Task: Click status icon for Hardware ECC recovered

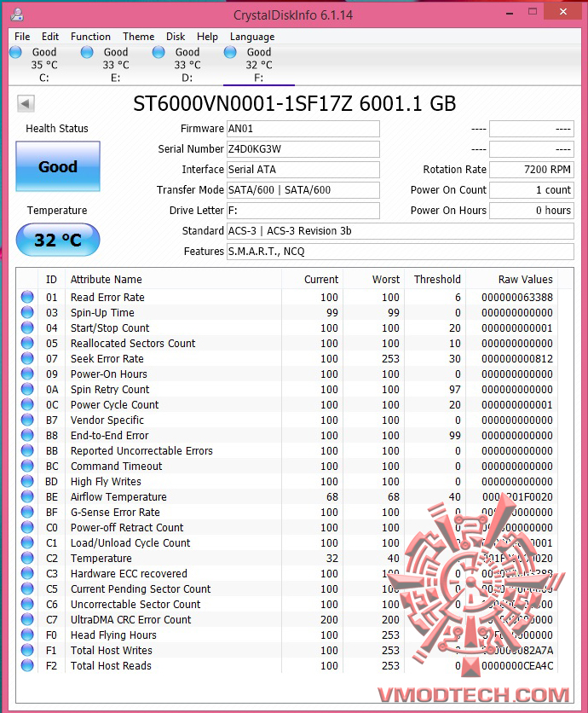Action: [27, 573]
